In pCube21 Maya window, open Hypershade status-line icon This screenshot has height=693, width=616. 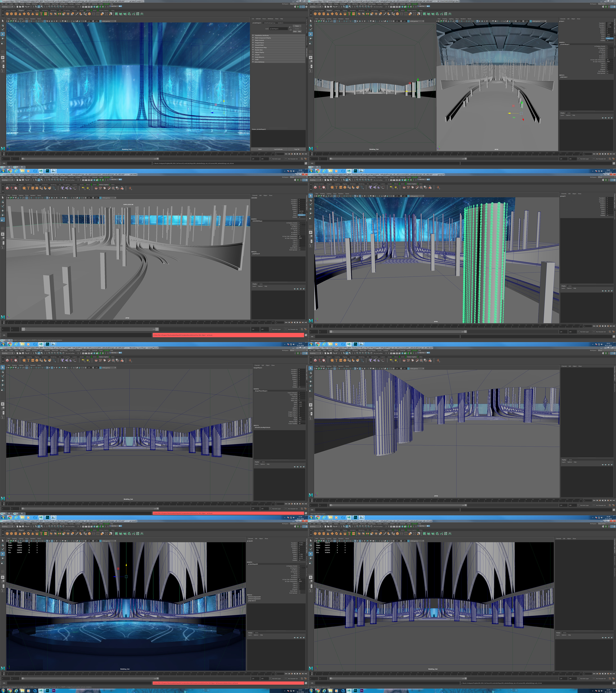pyautogui.click(x=95, y=7)
